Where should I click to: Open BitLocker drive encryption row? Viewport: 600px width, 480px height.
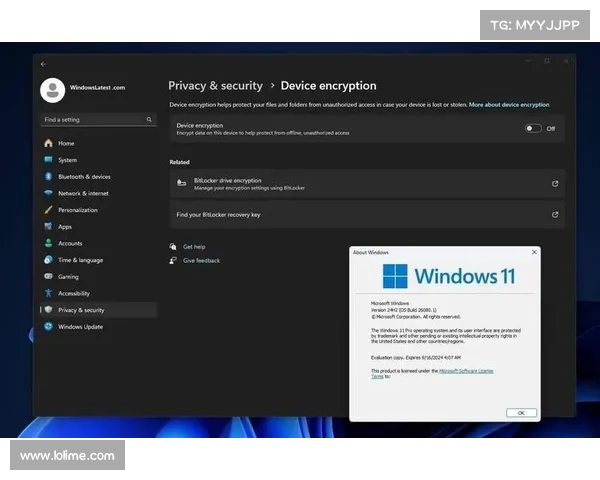point(367,184)
